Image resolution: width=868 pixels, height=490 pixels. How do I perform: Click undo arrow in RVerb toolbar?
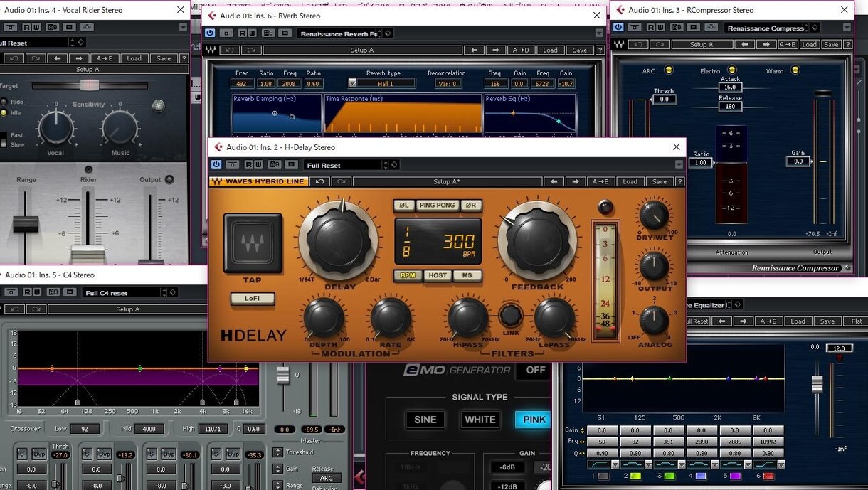[229, 50]
